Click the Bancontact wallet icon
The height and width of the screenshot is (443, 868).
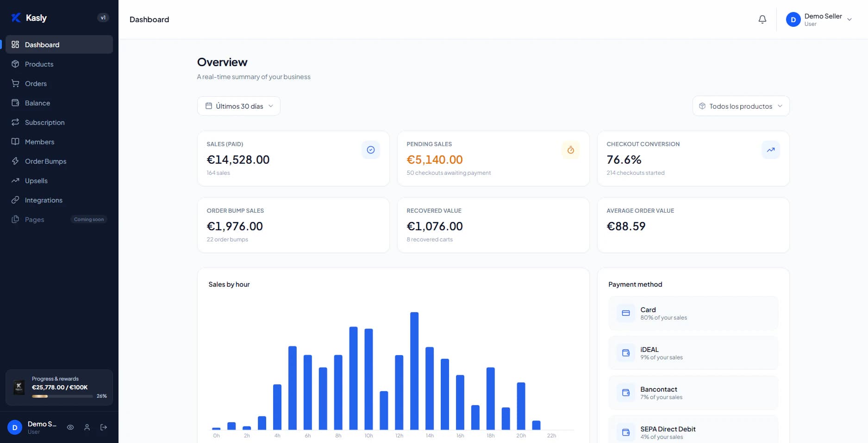pos(626,393)
